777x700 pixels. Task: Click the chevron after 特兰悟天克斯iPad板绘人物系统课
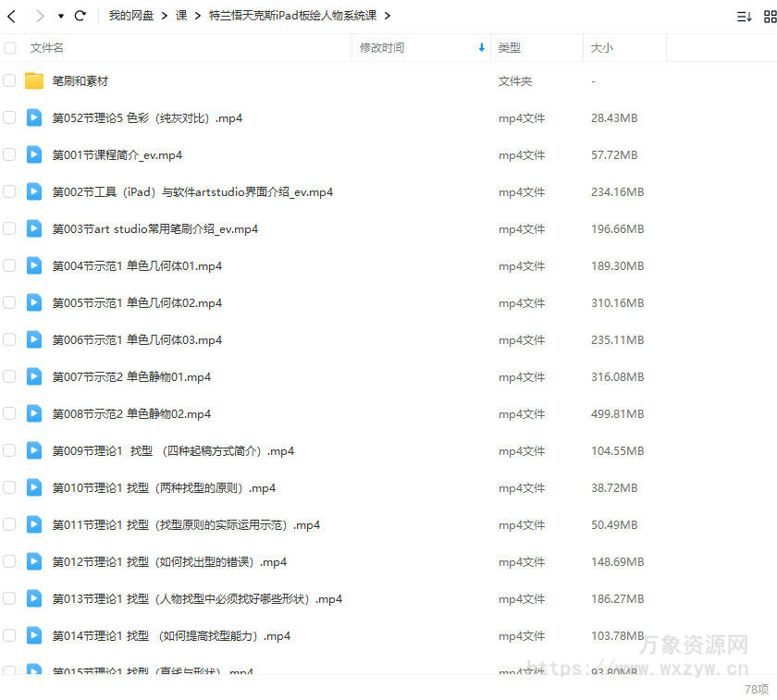click(388, 15)
